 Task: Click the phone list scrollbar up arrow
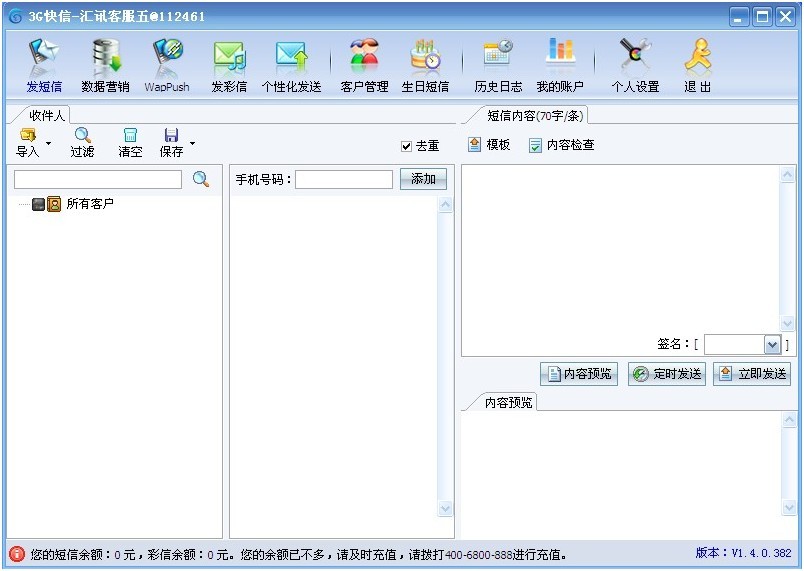pyautogui.click(x=445, y=205)
